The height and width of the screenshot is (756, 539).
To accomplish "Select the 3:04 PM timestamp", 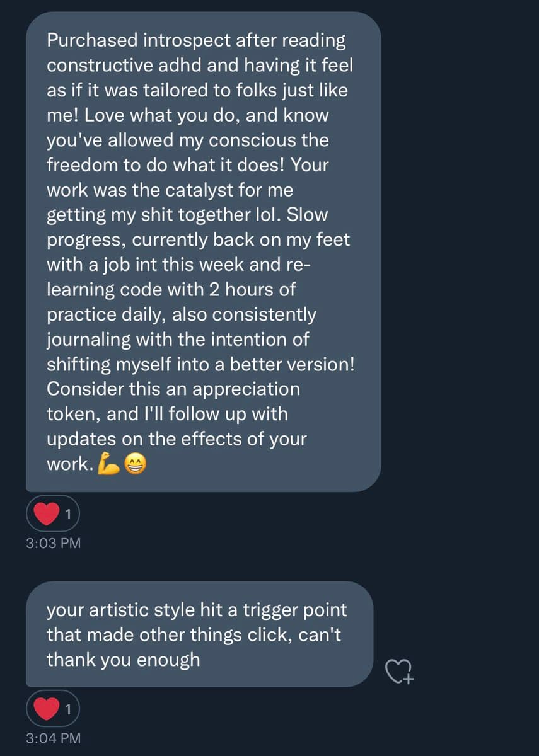I will [x=54, y=738].
